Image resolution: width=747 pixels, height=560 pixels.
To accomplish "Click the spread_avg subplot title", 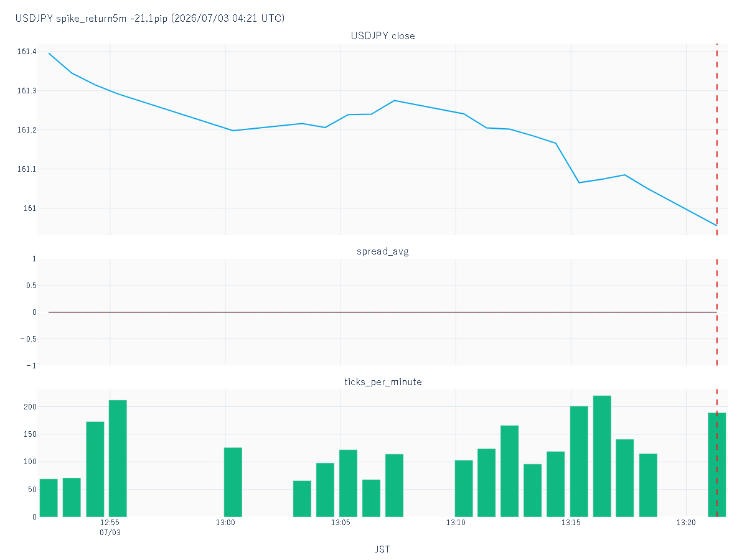I will [x=383, y=251].
